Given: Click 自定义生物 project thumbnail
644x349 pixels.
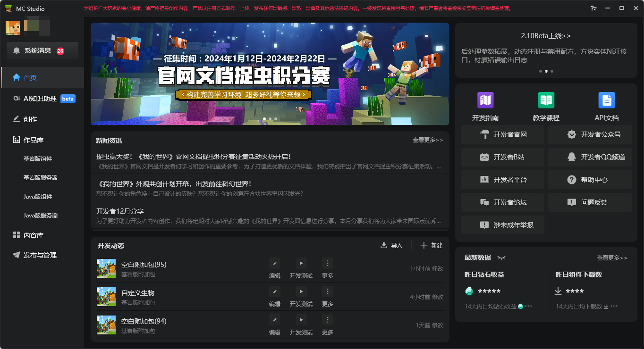Looking at the screenshot, I should pos(106,297).
